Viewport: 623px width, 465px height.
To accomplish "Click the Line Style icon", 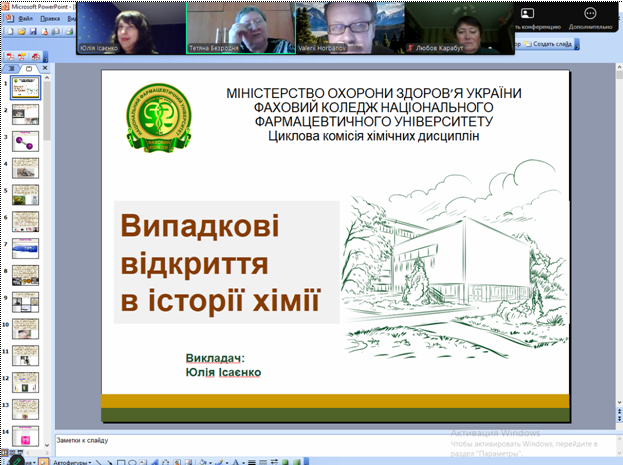I will [252, 462].
